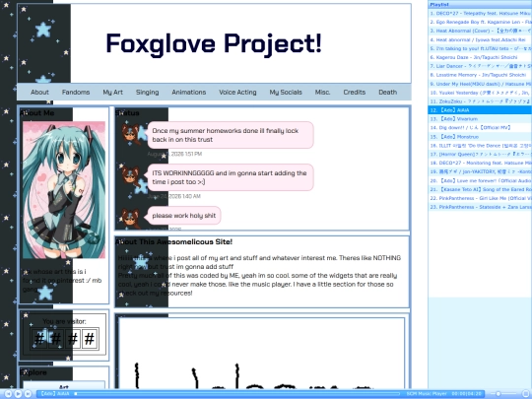Open the Death nav link

(387, 92)
